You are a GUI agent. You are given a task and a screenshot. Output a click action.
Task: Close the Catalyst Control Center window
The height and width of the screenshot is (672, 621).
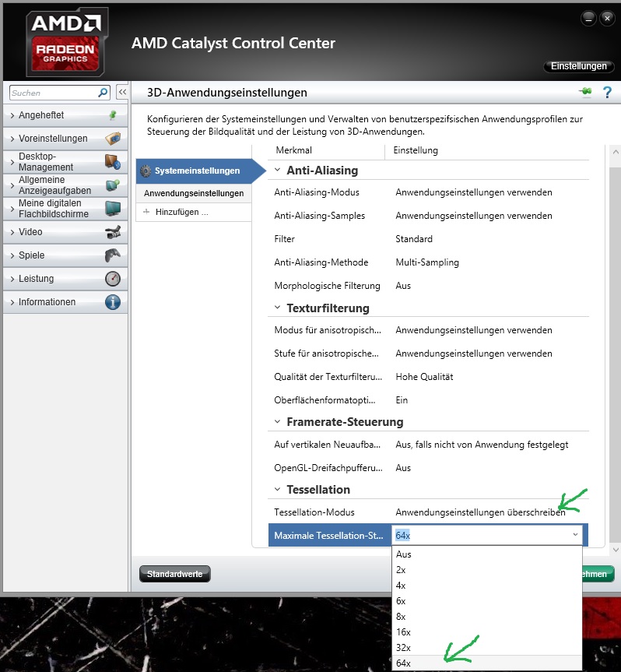[607, 18]
